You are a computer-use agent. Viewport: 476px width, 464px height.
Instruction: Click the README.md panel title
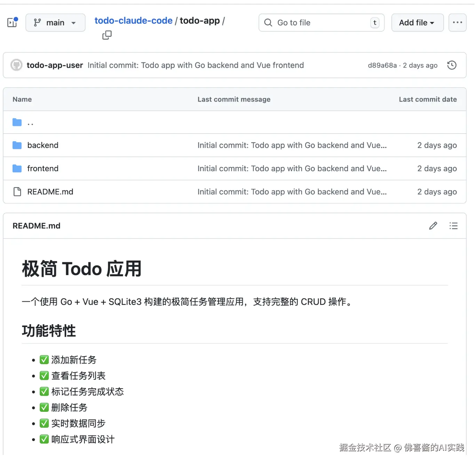(x=37, y=226)
